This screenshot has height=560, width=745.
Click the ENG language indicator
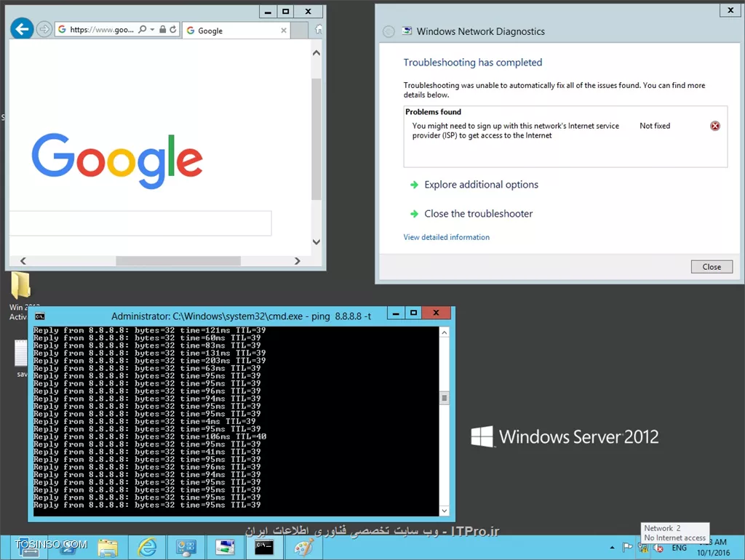[x=679, y=548]
